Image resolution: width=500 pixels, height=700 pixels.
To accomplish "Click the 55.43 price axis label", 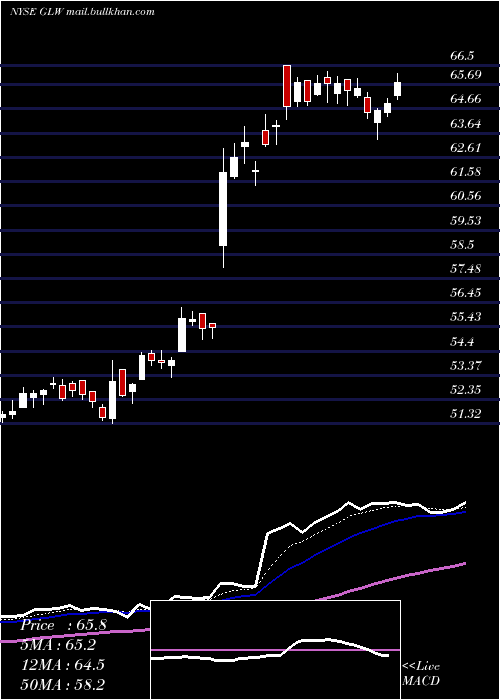I will coord(466,317).
